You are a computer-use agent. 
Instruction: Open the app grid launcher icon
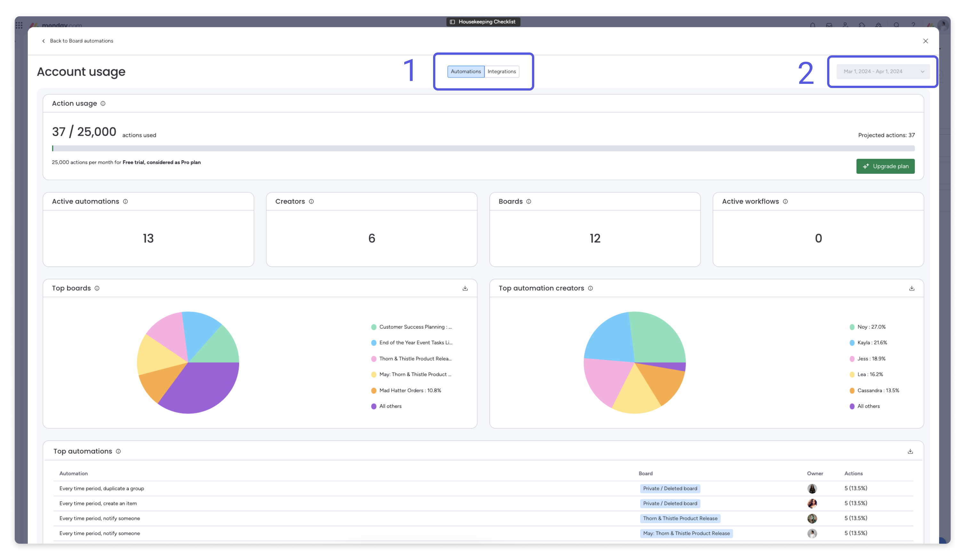(20, 25)
